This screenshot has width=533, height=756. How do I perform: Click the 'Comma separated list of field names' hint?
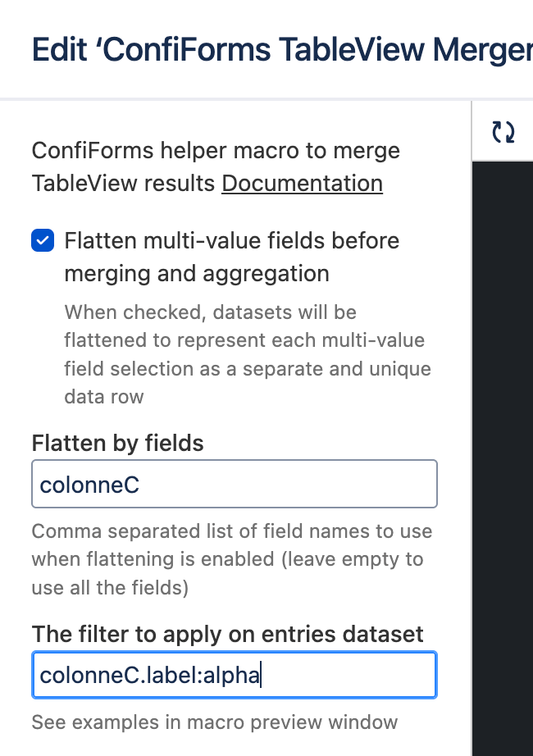pos(231,531)
